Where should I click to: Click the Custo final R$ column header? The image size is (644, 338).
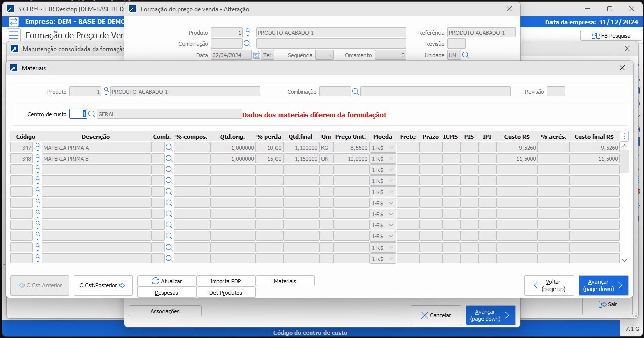(x=594, y=136)
